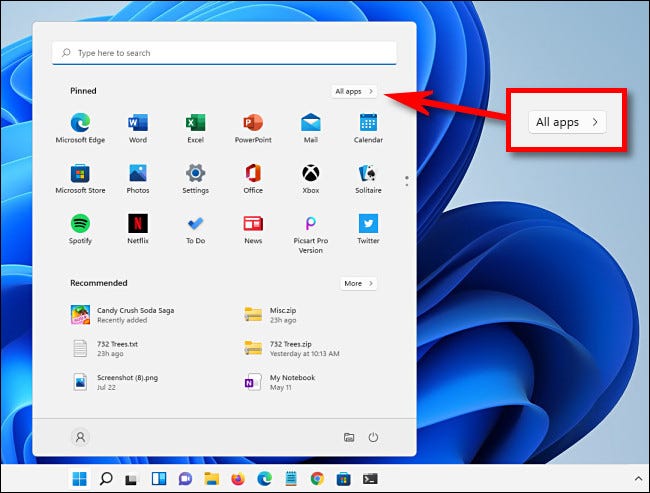The width and height of the screenshot is (650, 493).
Task: Show hidden system tray icons chevron
Action: pyautogui.click(x=638, y=479)
